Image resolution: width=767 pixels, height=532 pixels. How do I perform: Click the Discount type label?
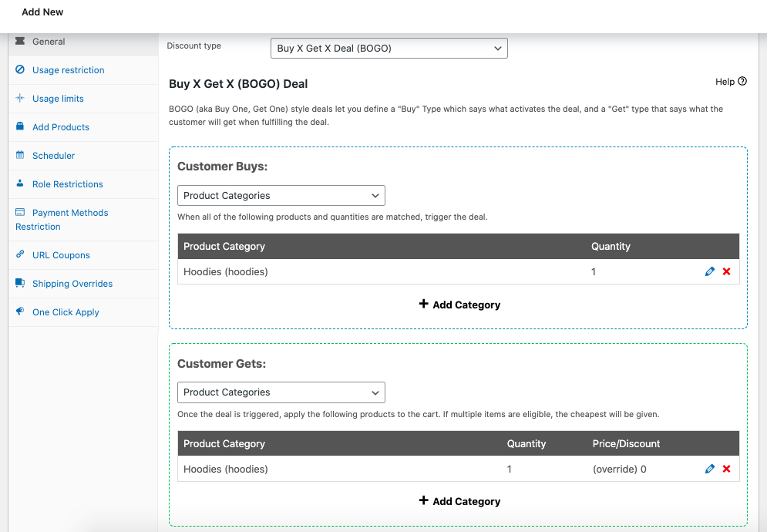pyautogui.click(x=193, y=45)
